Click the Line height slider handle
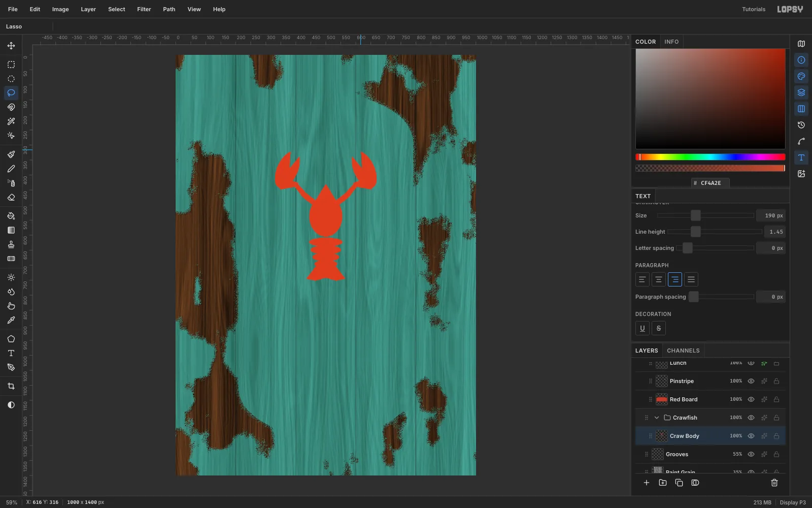The width and height of the screenshot is (812, 508). 696,232
